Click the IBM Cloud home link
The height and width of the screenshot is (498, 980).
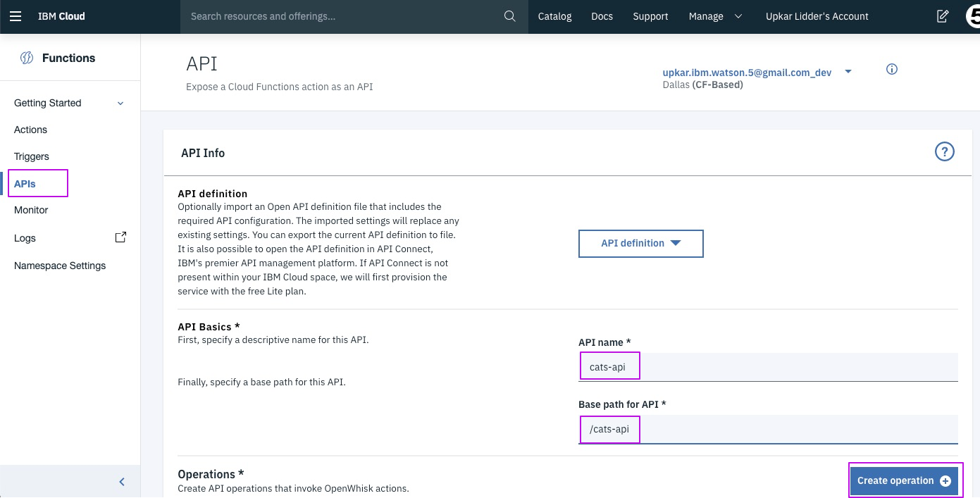(x=61, y=16)
